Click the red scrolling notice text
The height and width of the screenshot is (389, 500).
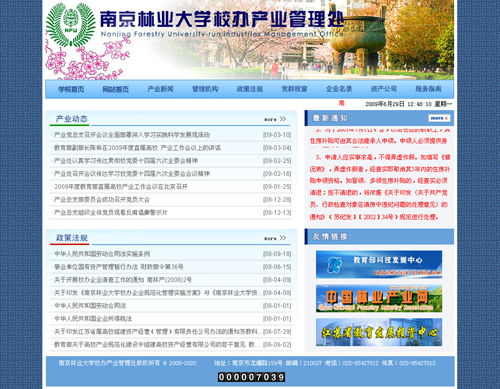coord(380,174)
